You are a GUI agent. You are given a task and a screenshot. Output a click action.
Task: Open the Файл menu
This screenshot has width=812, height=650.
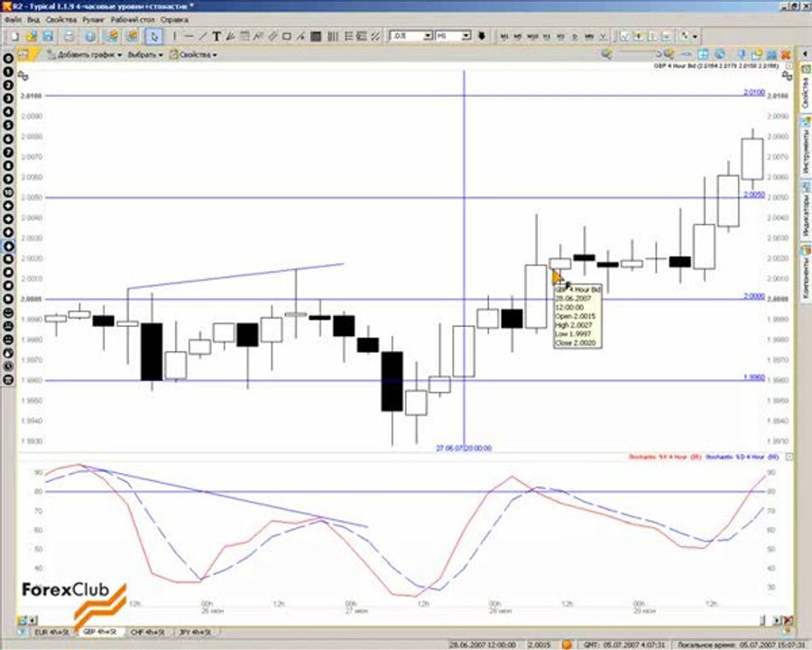pyautogui.click(x=14, y=20)
